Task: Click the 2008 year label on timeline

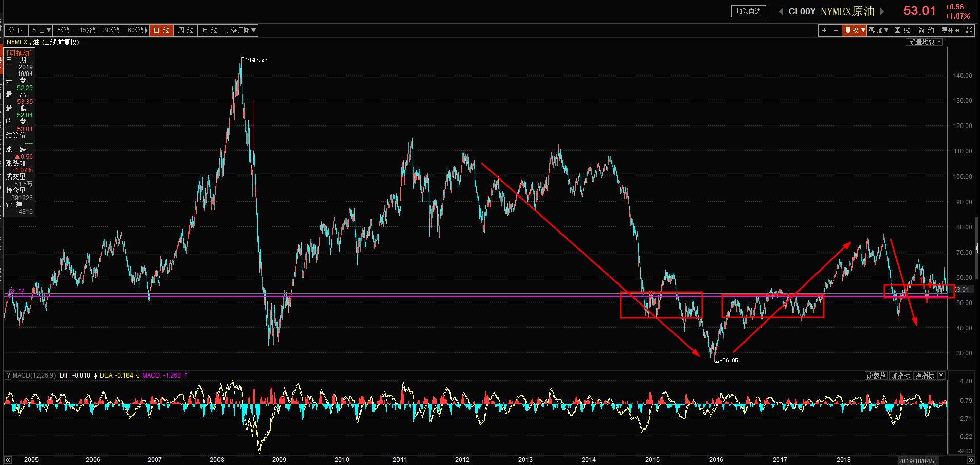Action: 217,460
